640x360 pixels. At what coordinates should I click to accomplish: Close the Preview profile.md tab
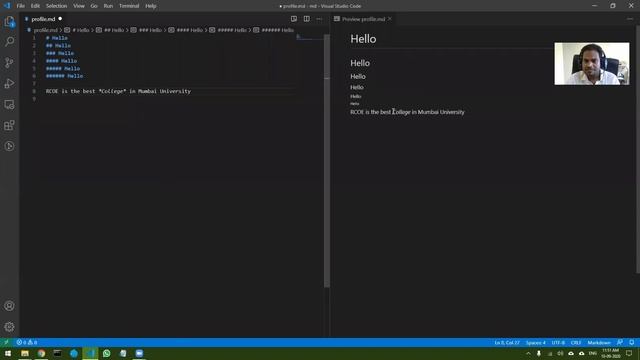point(390,19)
